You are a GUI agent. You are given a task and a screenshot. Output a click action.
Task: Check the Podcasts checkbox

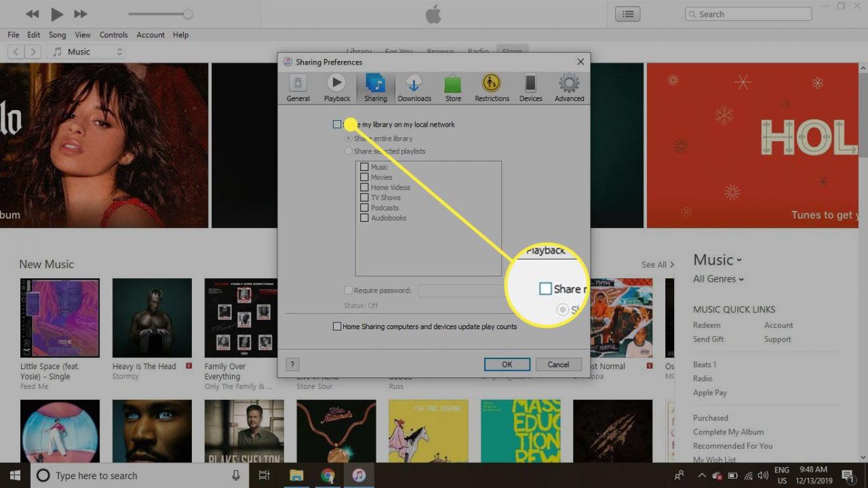[x=364, y=208]
